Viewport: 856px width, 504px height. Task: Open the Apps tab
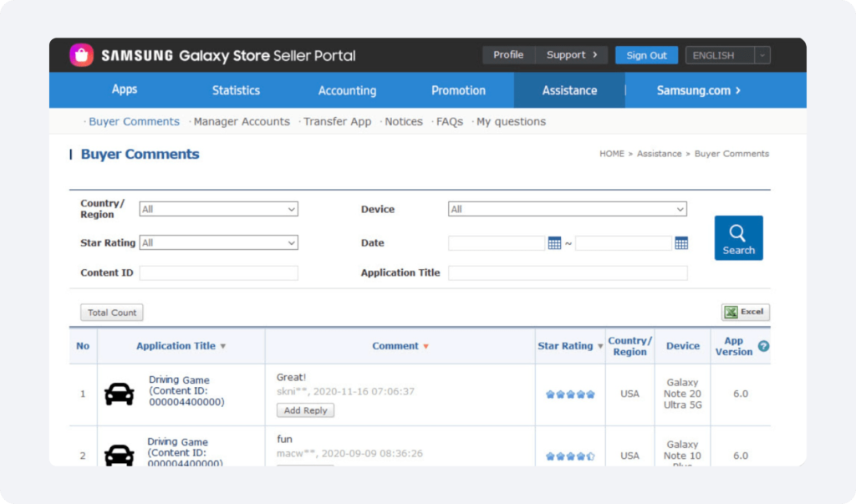[x=125, y=89]
